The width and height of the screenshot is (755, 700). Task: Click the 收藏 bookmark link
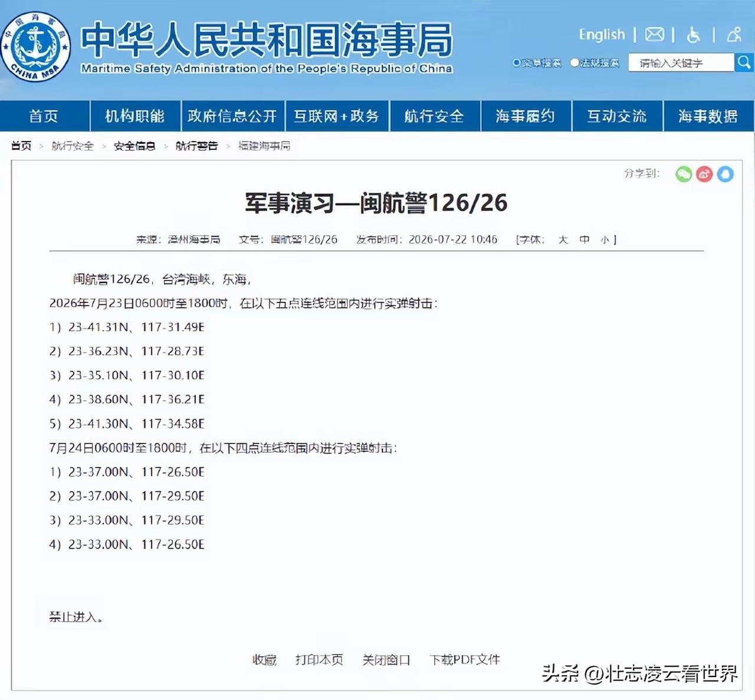264,660
